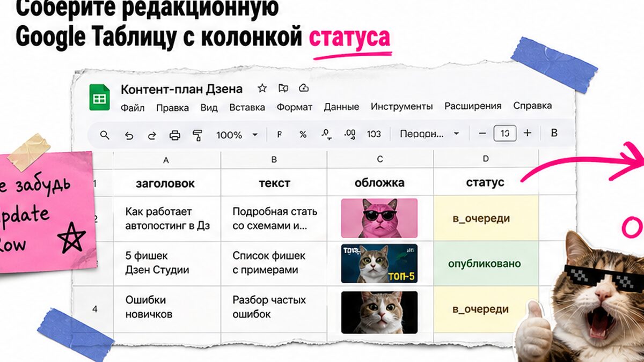This screenshot has height=362, width=644.
Task: Click cell 5 фишек Дзен Студии
Action: pos(166,264)
